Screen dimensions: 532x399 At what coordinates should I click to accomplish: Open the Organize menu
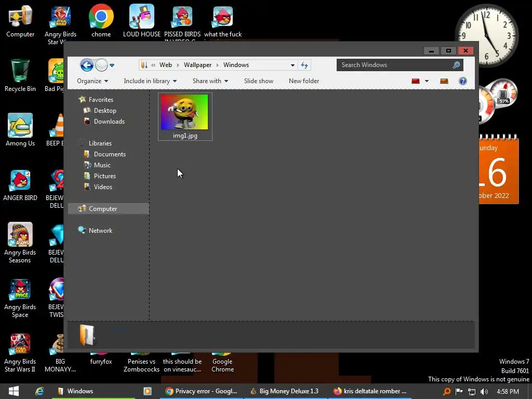(92, 81)
